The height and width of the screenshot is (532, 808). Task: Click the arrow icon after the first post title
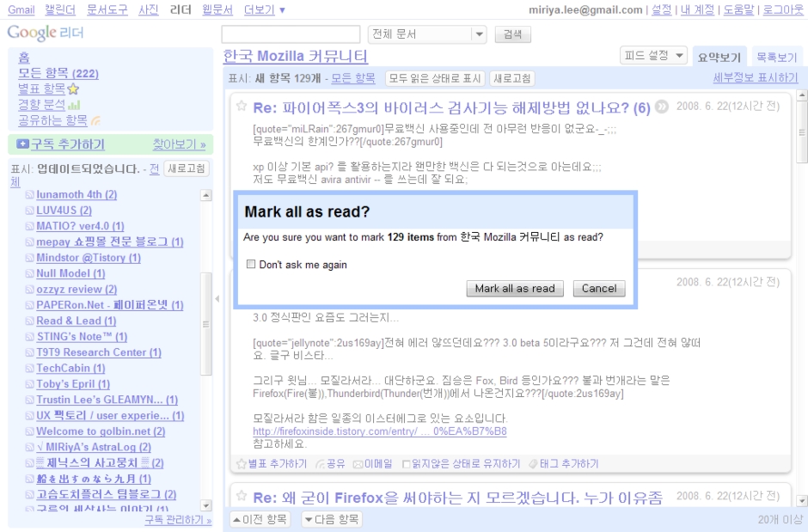[662, 107]
